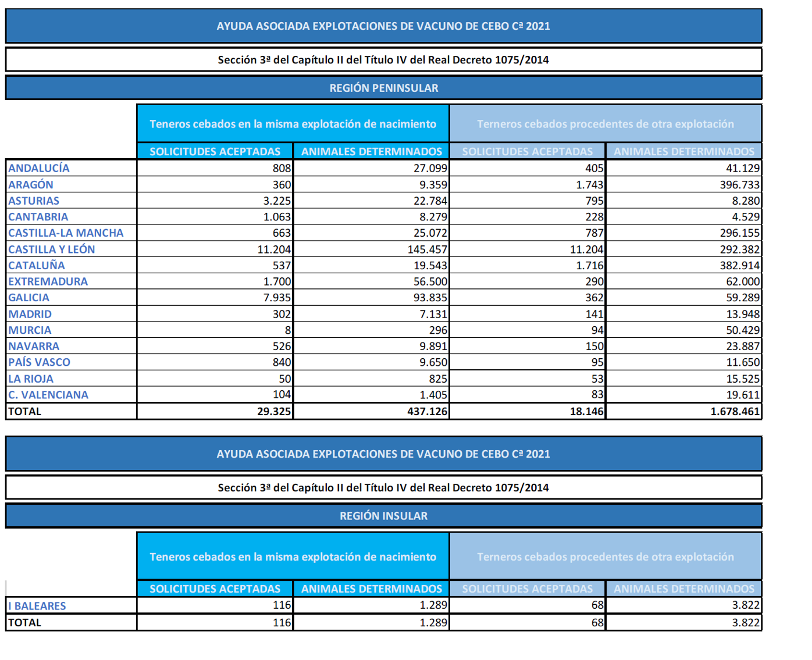Select the peninsular total cell 1.678.461
The height and width of the screenshot is (660, 812).
[735, 411]
